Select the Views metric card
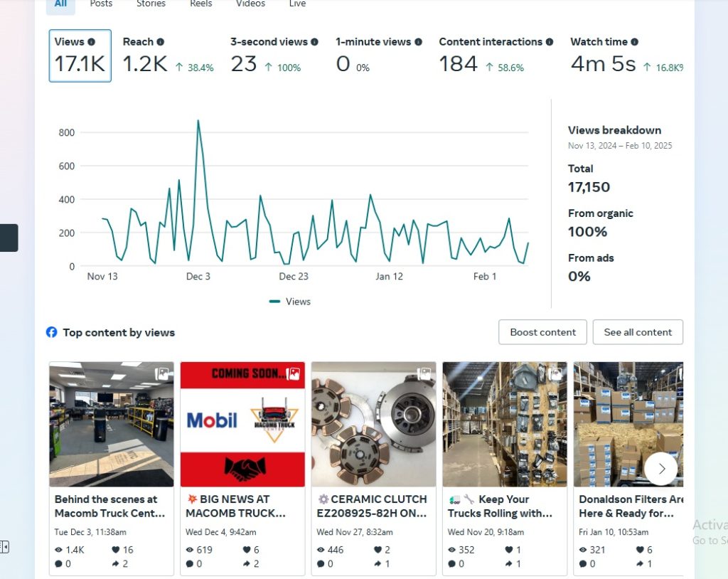 point(80,55)
